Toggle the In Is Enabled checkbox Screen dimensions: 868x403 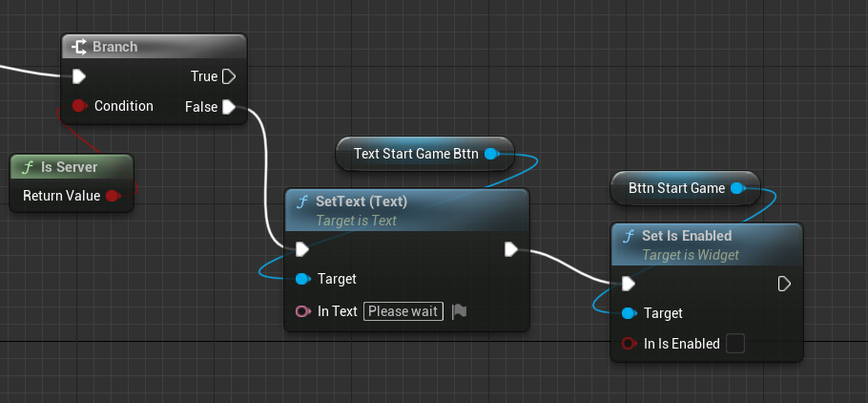tap(734, 344)
